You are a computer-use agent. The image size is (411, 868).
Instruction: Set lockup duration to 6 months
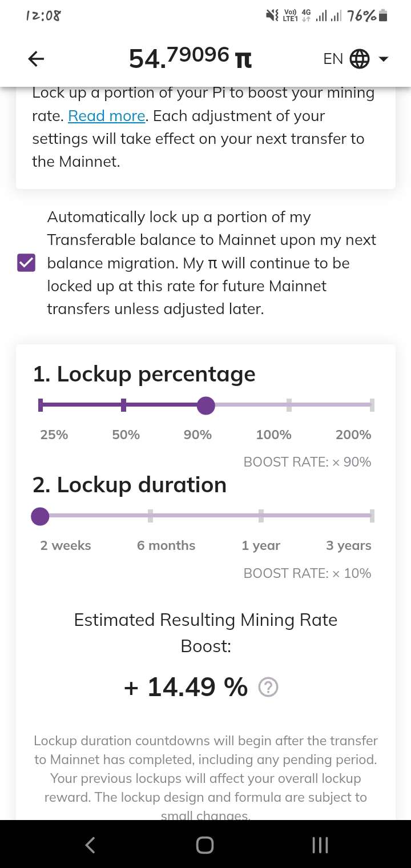click(x=150, y=516)
